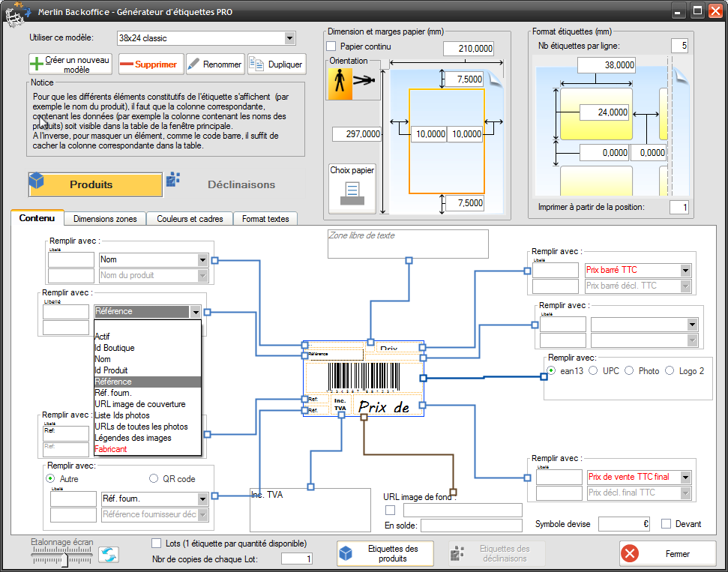Click the 'En solde' input field
This screenshot has height=572, width=728.
coord(472,526)
